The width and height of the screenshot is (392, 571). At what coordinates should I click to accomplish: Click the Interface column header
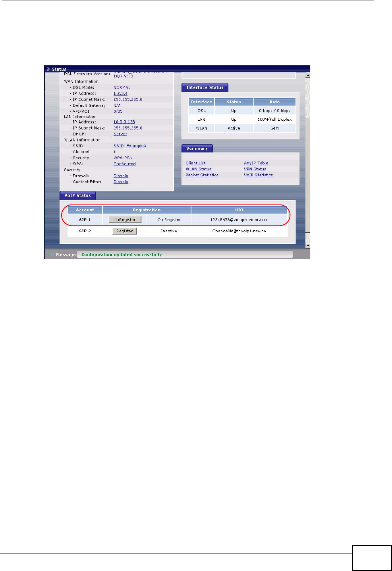click(x=201, y=102)
